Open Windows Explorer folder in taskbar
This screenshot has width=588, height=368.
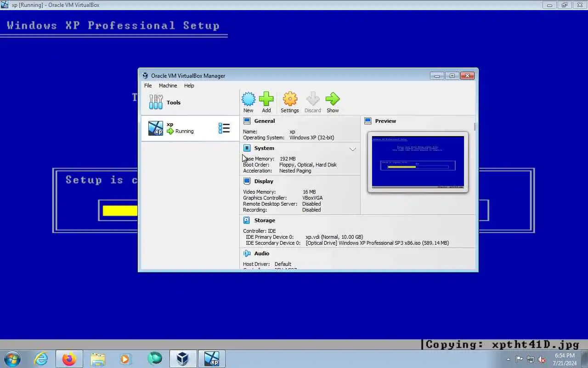[98, 359]
